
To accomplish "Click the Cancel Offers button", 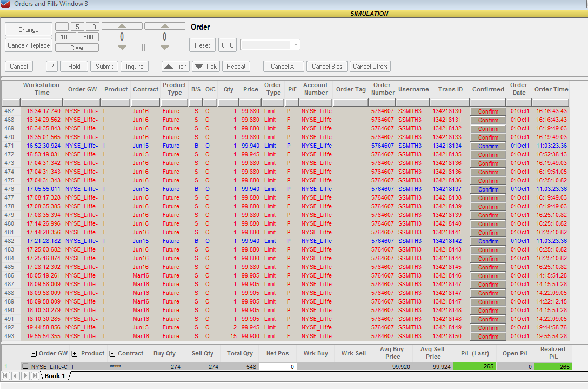I will [x=370, y=67].
